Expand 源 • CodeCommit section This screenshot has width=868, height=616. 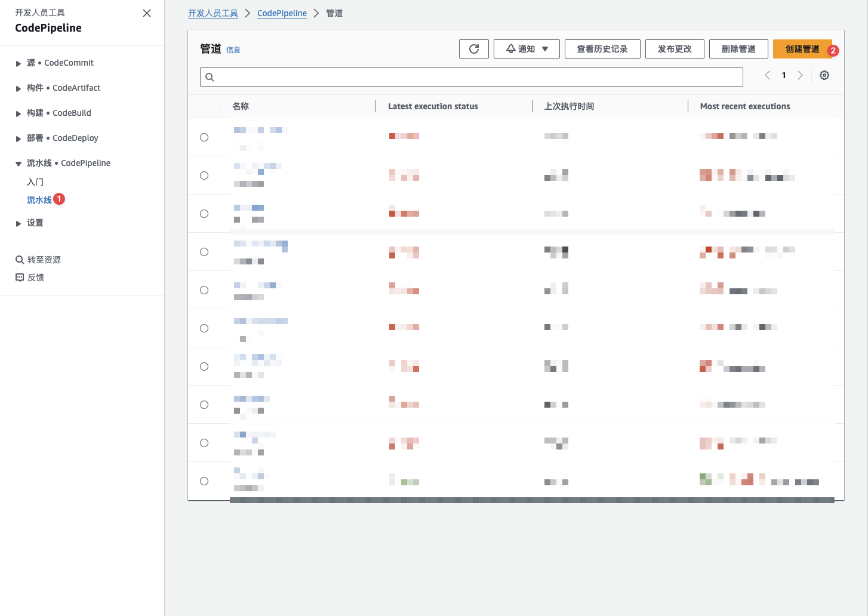tap(19, 63)
